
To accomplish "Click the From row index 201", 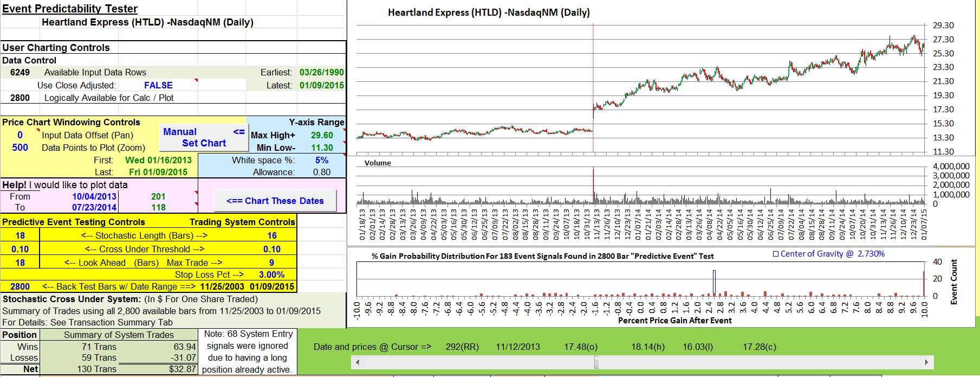I will [x=158, y=196].
